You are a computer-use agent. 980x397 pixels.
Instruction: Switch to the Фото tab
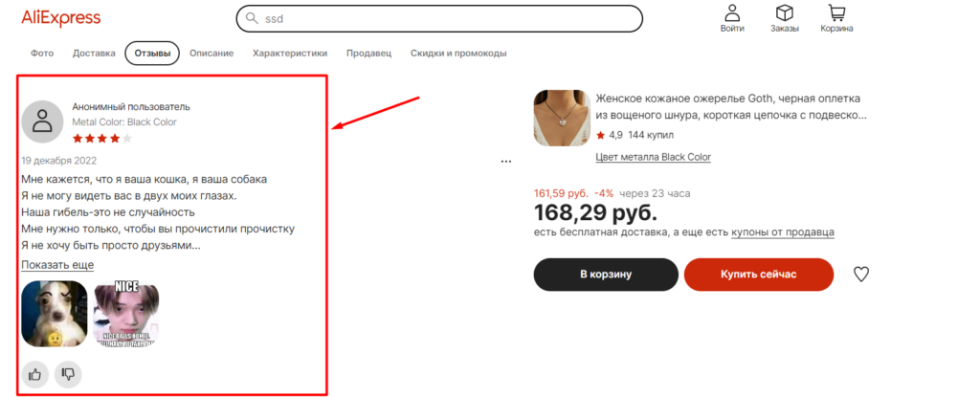[x=42, y=54]
